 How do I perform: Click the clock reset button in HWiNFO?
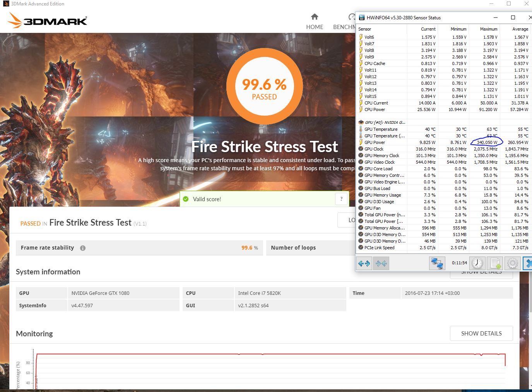[x=477, y=264]
